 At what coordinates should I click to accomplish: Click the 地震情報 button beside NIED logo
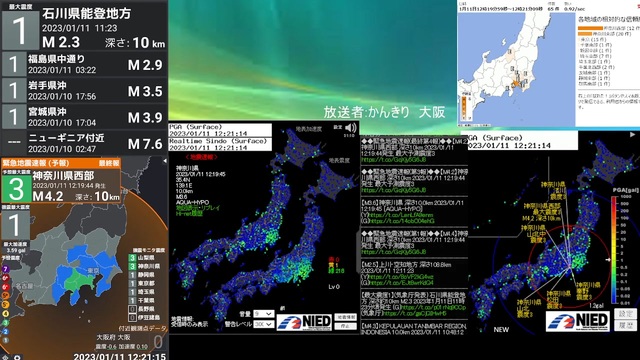click(x=346, y=317)
